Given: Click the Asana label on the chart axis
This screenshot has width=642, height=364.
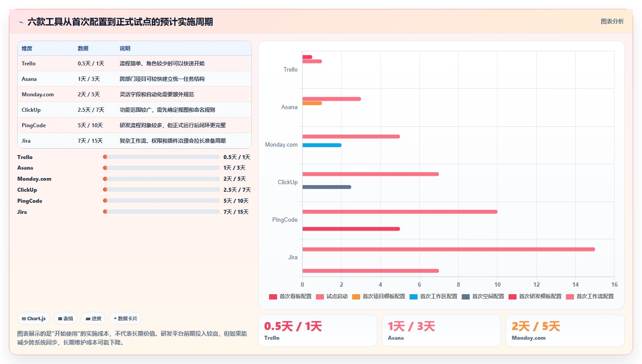Looking at the screenshot, I should pyautogui.click(x=289, y=107).
